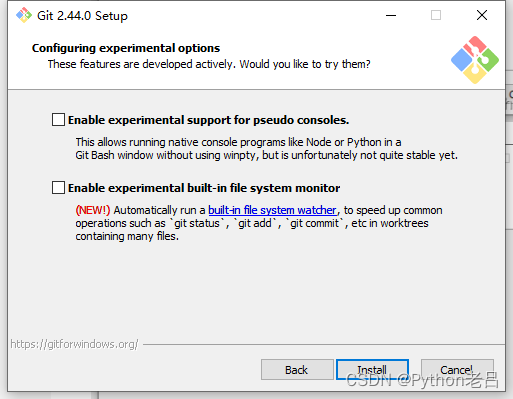This screenshot has width=513, height=399.
Task: Open the built-in file system watcher link
Action: pyautogui.click(x=272, y=210)
